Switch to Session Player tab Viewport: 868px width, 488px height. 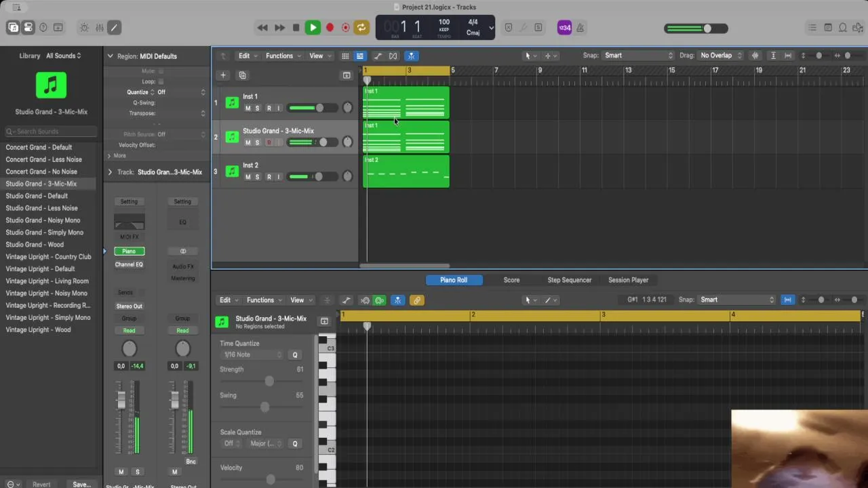[x=629, y=280]
